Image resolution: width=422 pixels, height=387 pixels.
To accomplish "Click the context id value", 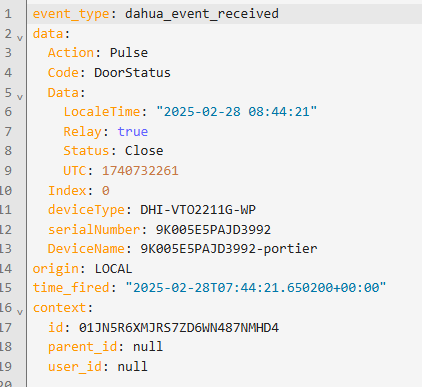I will 179,328.
